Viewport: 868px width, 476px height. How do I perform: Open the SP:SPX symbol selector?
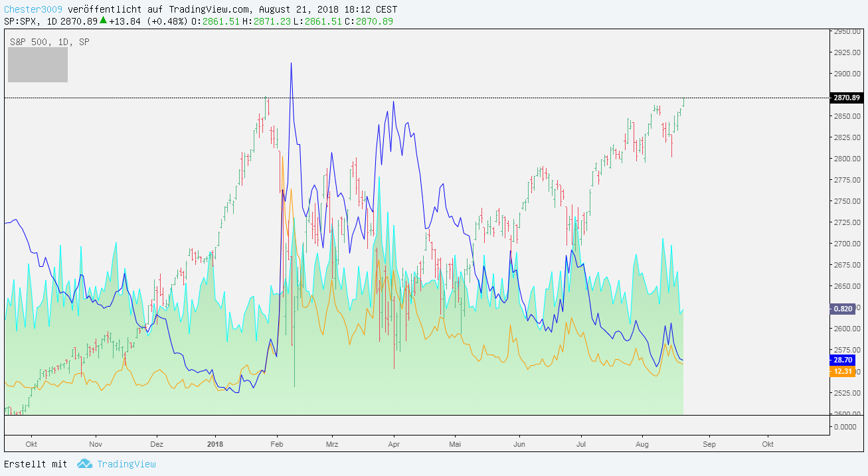21,21
